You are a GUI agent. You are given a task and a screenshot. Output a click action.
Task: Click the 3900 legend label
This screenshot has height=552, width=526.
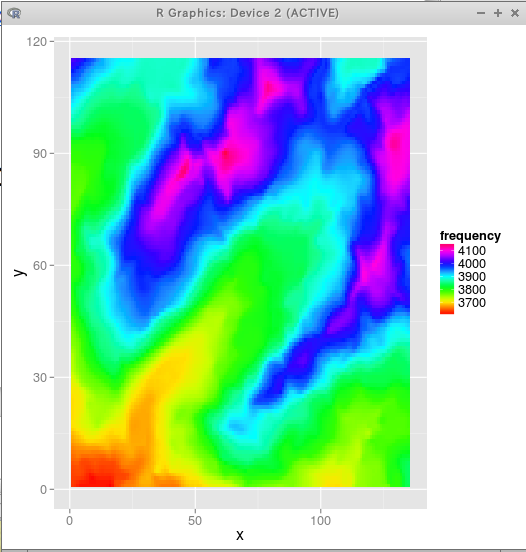[x=472, y=277]
